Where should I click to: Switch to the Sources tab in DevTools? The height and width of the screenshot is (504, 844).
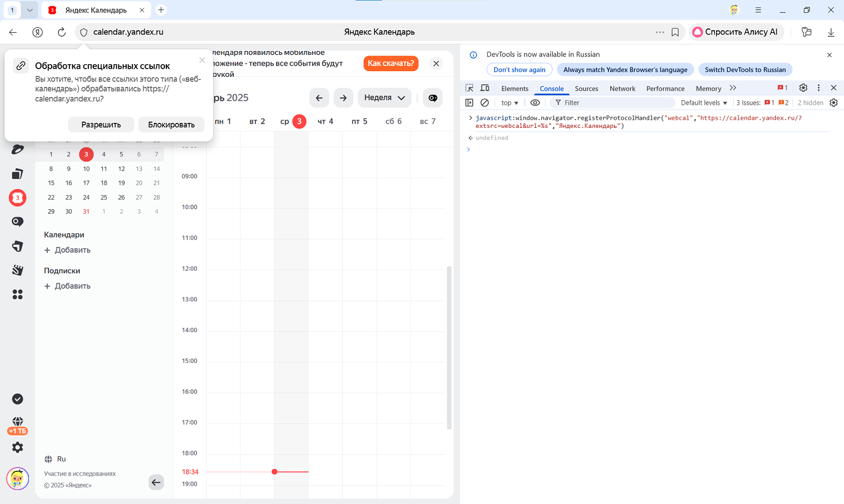pos(586,89)
